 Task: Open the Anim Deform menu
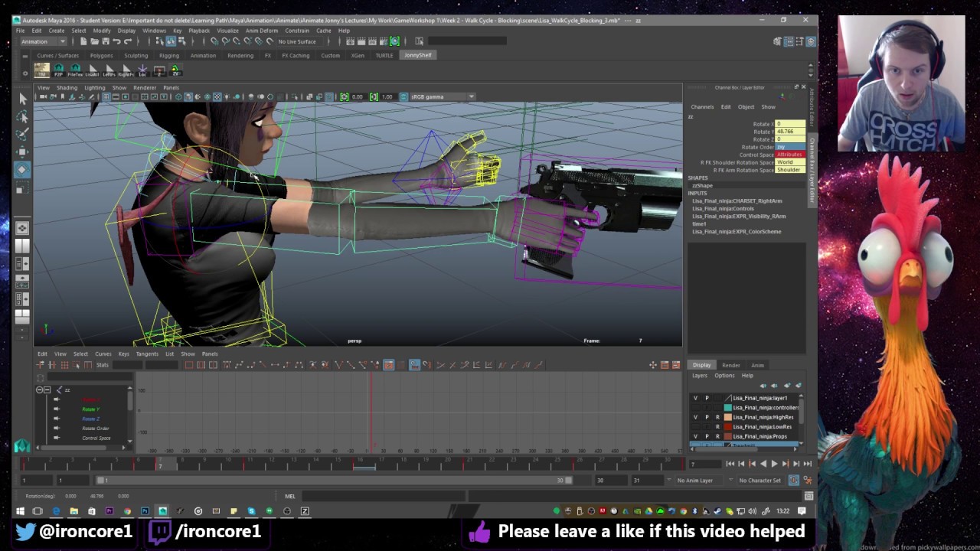(x=262, y=31)
